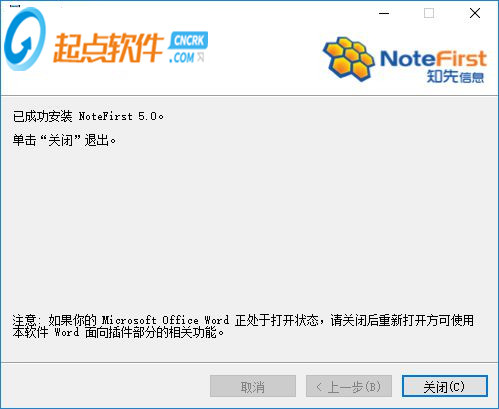Click the Microsoft Office Word note line

point(243,320)
